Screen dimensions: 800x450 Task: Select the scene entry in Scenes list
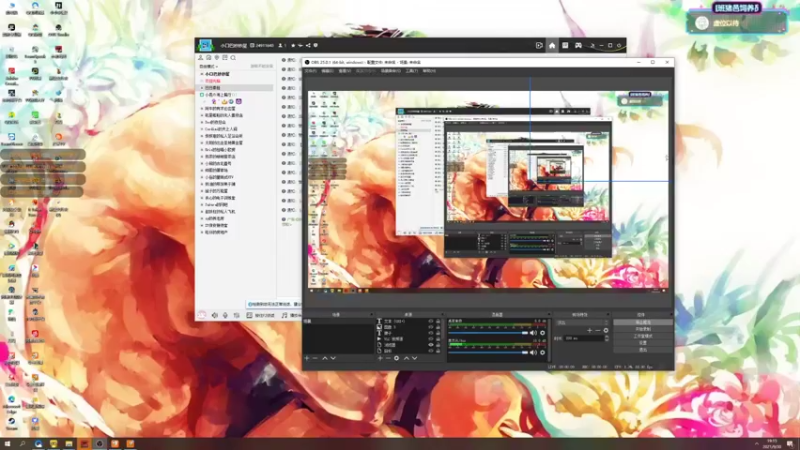coord(339,321)
